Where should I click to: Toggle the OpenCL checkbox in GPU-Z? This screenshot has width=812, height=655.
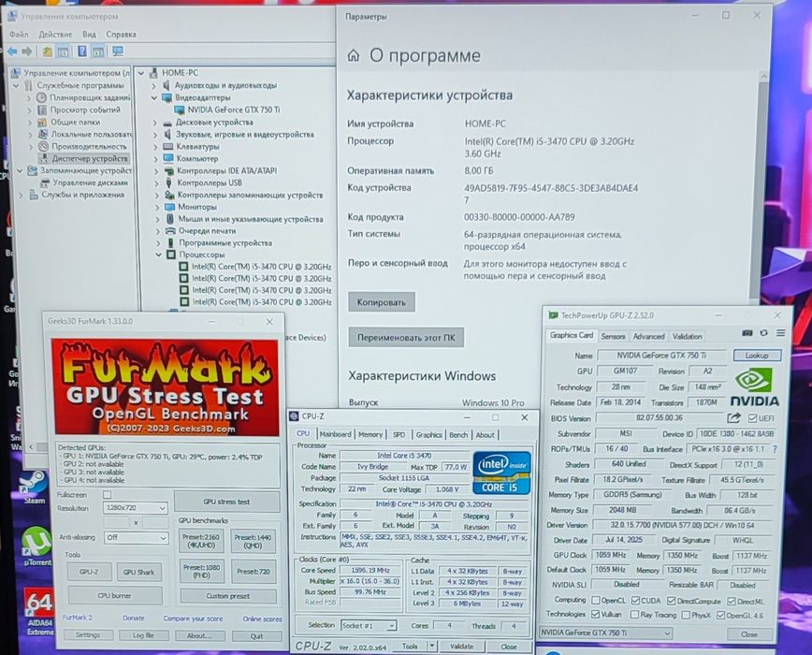[596, 600]
